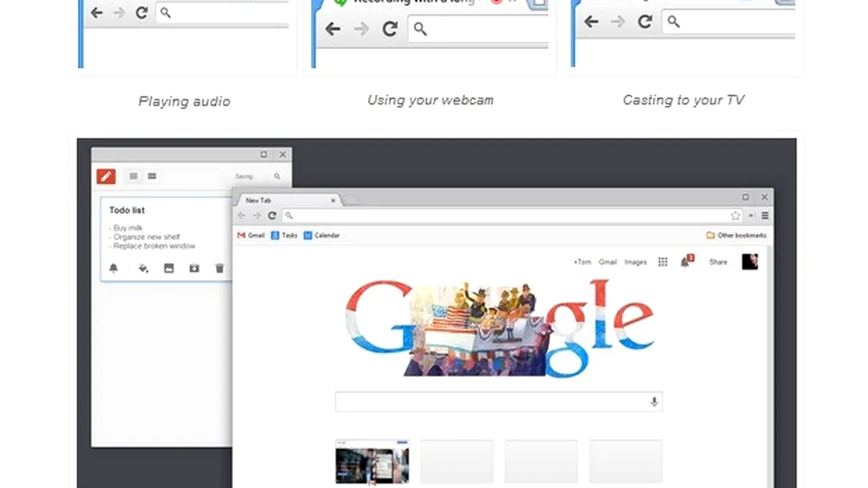Open the small dropdown arrow beside the star
The image size is (868, 488).
click(751, 215)
